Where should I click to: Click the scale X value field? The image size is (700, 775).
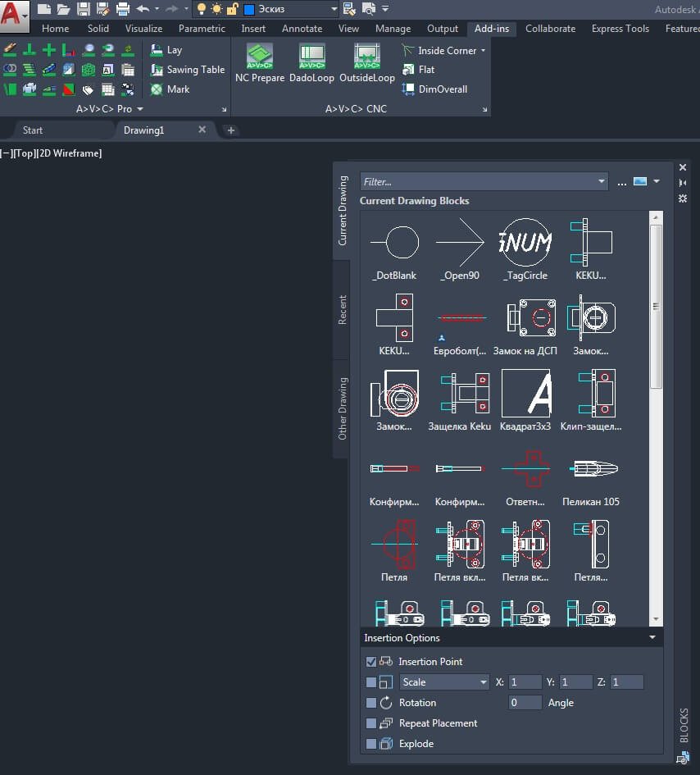pyautogui.click(x=525, y=682)
